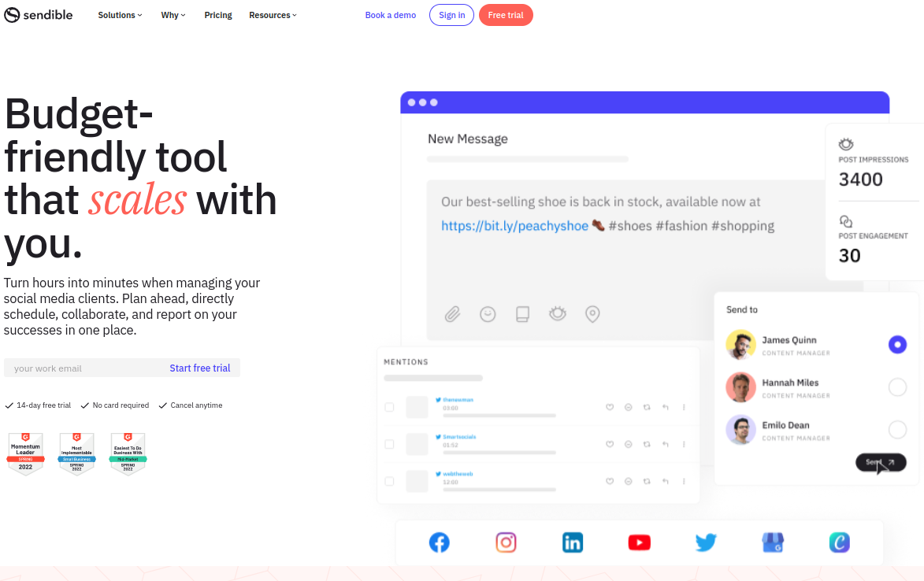Open the Solutions dropdown
Screen dimensions: 924x581
point(119,14)
